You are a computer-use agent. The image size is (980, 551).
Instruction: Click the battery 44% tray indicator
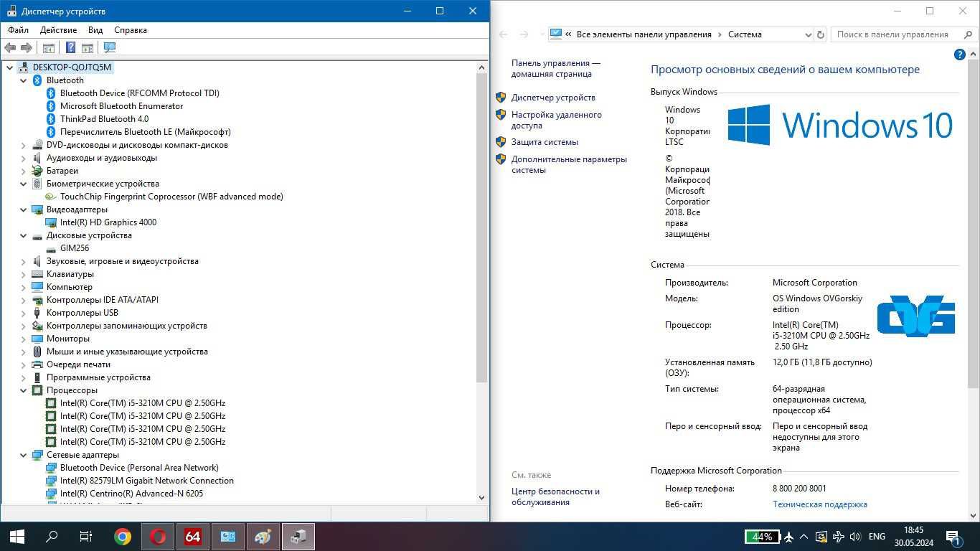(761, 537)
